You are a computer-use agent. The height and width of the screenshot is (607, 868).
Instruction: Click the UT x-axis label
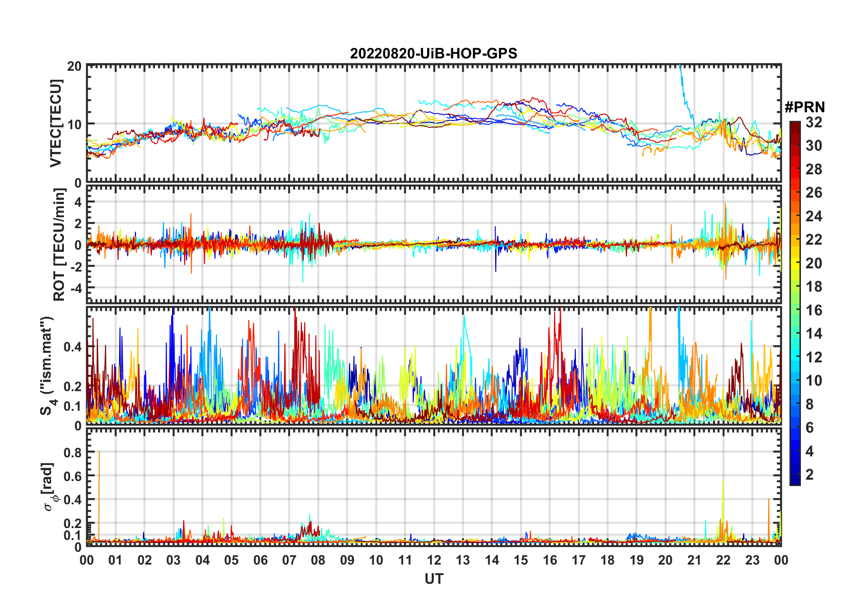(434, 579)
